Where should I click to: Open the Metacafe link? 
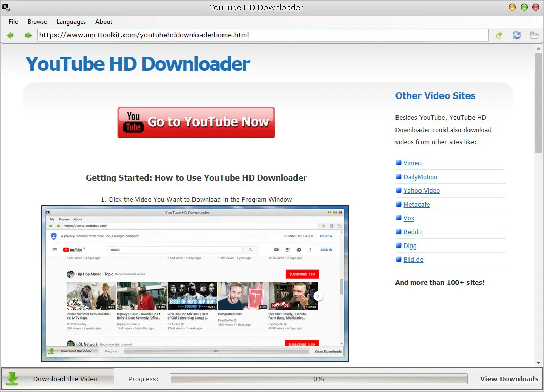[x=416, y=204]
